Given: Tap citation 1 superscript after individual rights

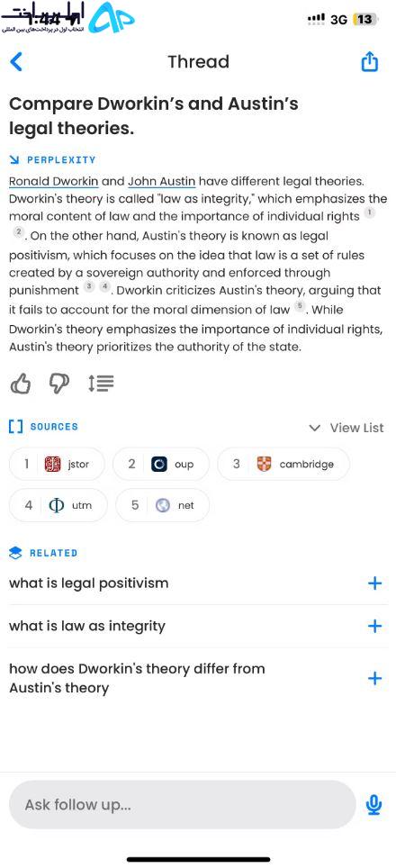Looking at the screenshot, I should pos(371,213).
